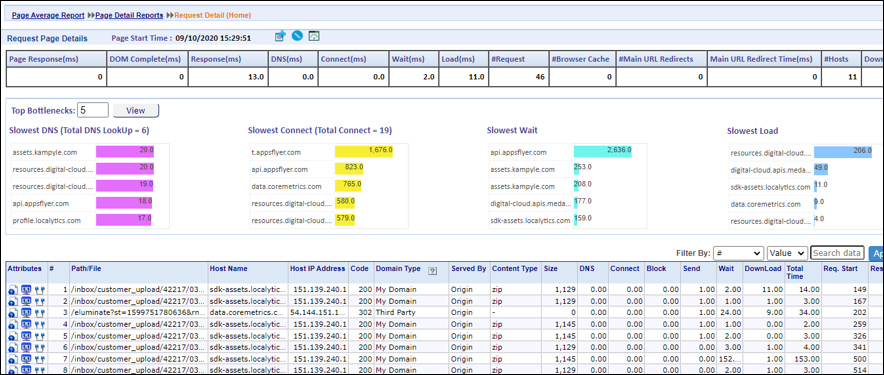Image resolution: width=884 pixels, height=375 pixels.
Task: Click the Request Detail (Home) breadcrumb
Action: tap(213, 15)
